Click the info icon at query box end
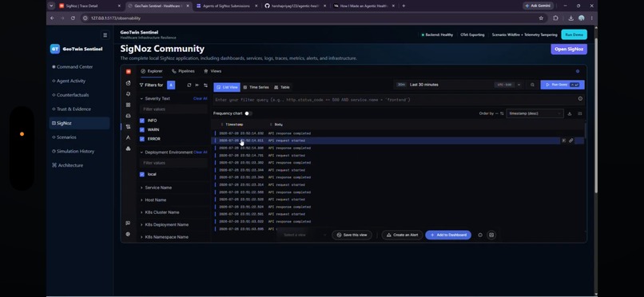 point(580,98)
